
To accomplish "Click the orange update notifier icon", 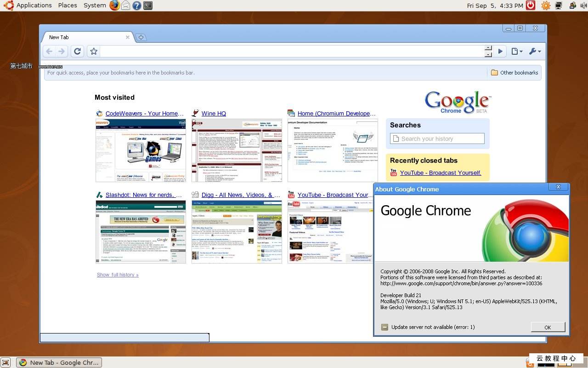I will (x=546, y=6).
